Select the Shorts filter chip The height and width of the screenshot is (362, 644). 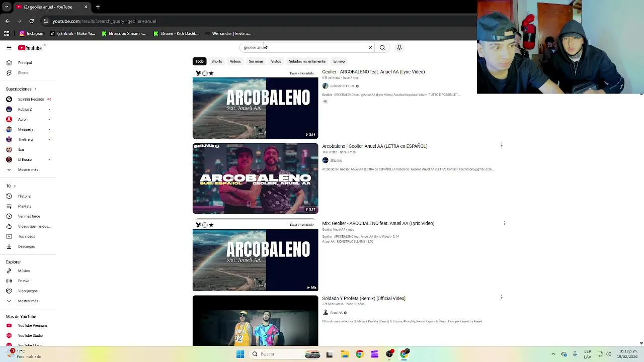click(x=217, y=61)
